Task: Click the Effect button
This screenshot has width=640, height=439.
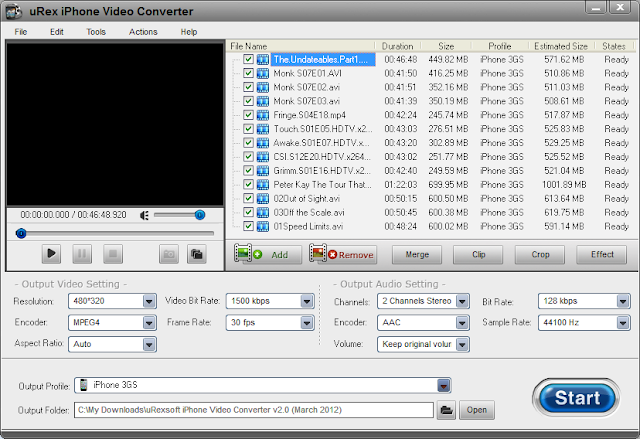Action: tap(602, 255)
